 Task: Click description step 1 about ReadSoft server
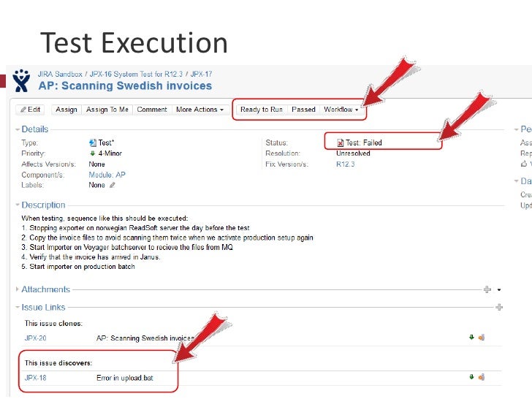(135, 228)
